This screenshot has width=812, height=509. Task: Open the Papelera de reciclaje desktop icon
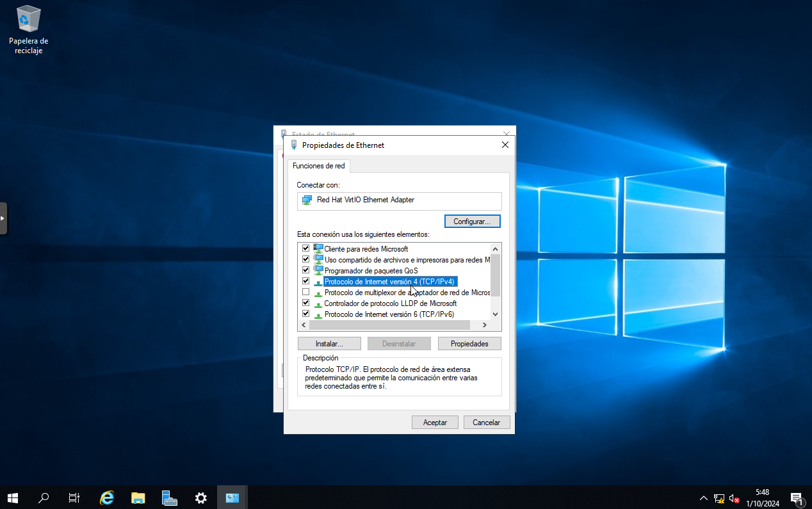28,29
